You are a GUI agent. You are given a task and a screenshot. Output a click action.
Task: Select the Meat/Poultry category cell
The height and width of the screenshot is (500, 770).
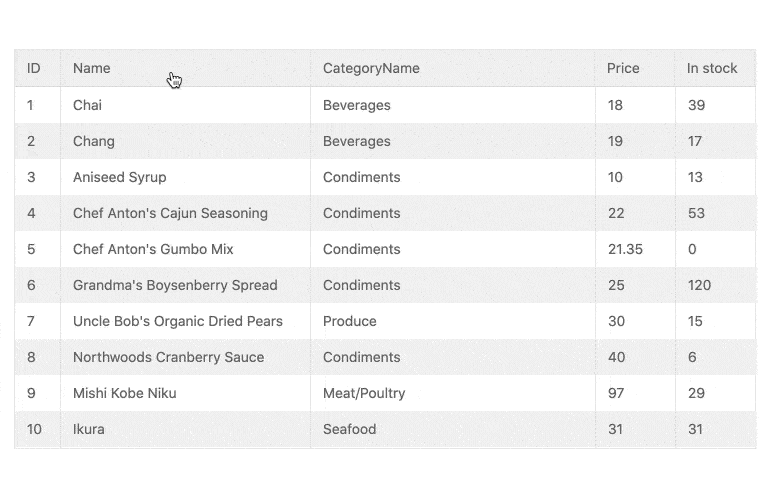[x=364, y=393]
